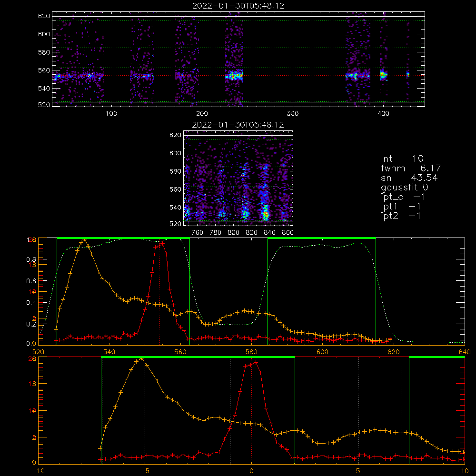Click x-axis label 0 on bottom plot
The width and height of the screenshot is (476, 476).
(x=251, y=471)
